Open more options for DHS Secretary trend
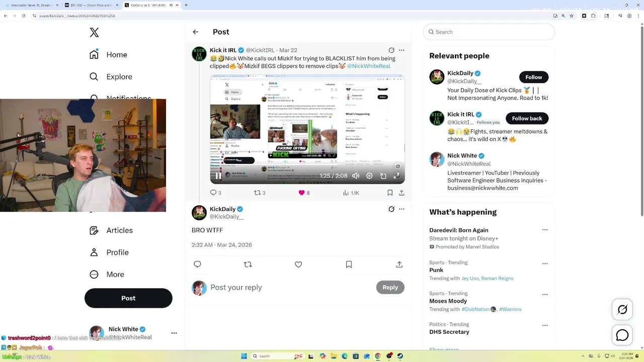The height and width of the screenshot is (362, 644). pyautogui.click(x=545, y=325)
